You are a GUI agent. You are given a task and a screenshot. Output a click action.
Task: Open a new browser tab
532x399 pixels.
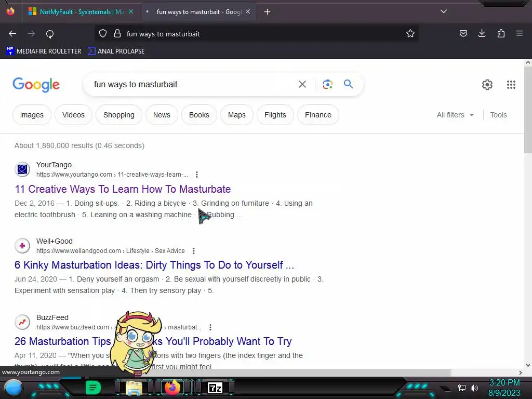pyautogui.click(x=268, y=12)
